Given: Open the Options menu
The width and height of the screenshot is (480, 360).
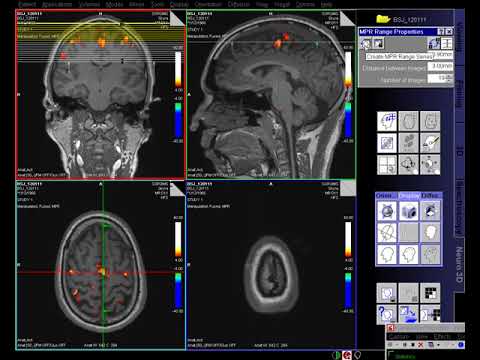Looking at the screenshot, I should [305, 4].
